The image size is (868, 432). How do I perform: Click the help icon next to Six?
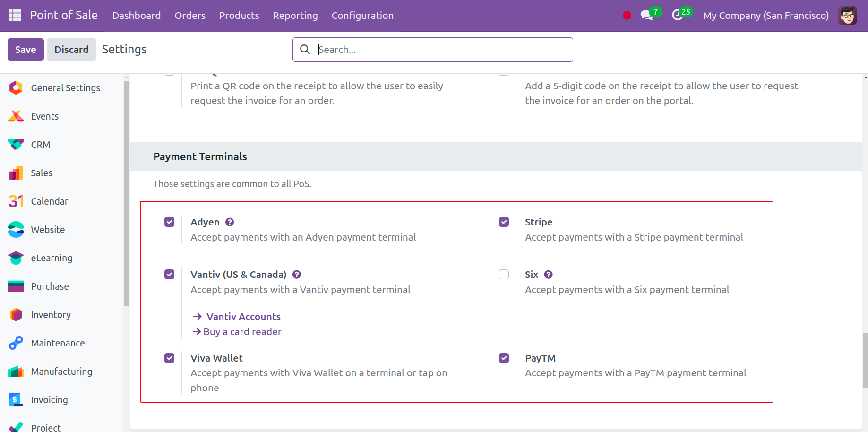[x=548, y=275]
